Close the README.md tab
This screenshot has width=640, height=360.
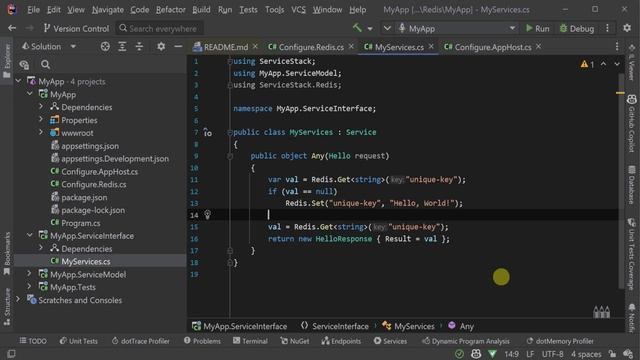click(x=255, y=47)
